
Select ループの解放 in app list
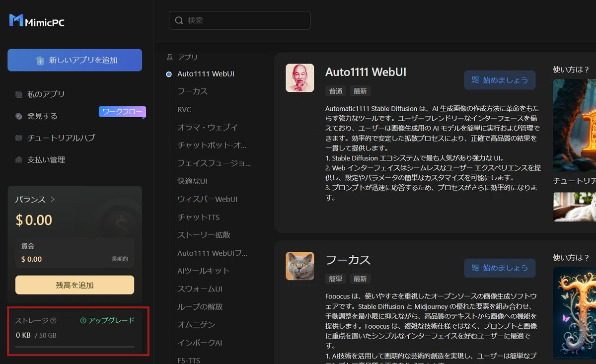200,306
